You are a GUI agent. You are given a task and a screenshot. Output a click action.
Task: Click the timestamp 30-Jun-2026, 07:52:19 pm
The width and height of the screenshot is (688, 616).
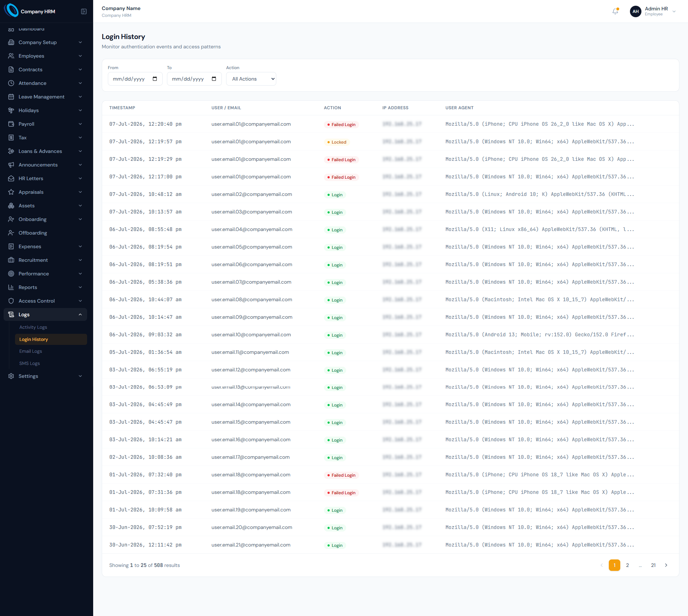145,528
